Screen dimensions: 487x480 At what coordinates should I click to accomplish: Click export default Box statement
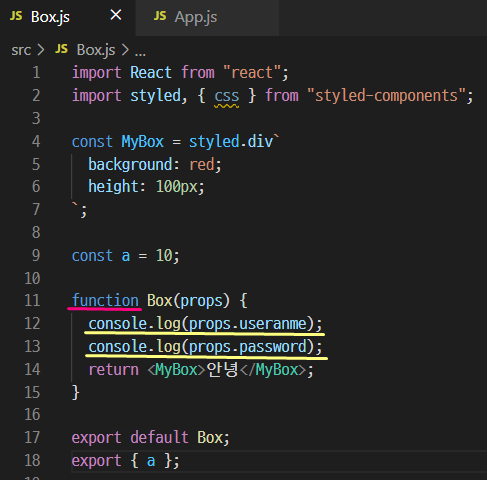point(151,438)
